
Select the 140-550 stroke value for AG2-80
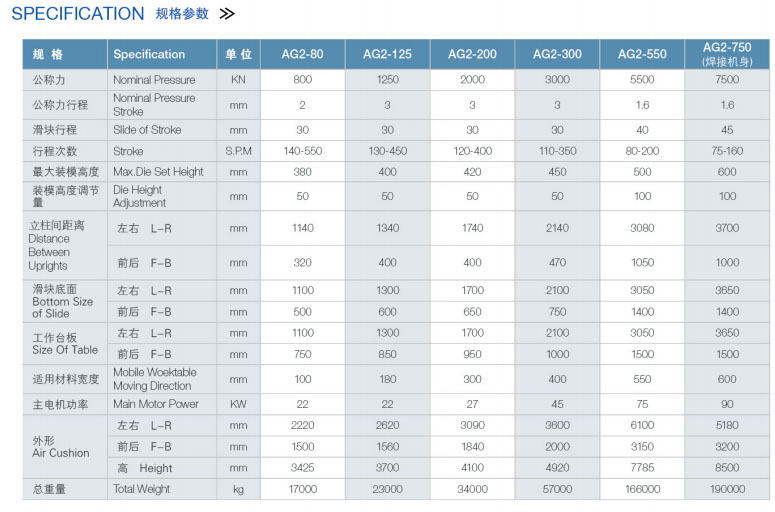coord(302,151)
